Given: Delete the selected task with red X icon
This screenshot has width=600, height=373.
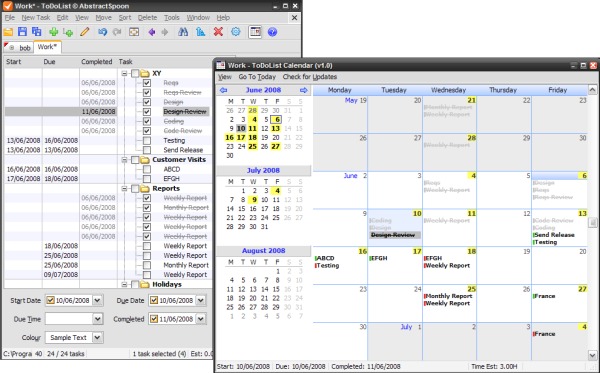Looking at the screenshot, I should 218,32.
